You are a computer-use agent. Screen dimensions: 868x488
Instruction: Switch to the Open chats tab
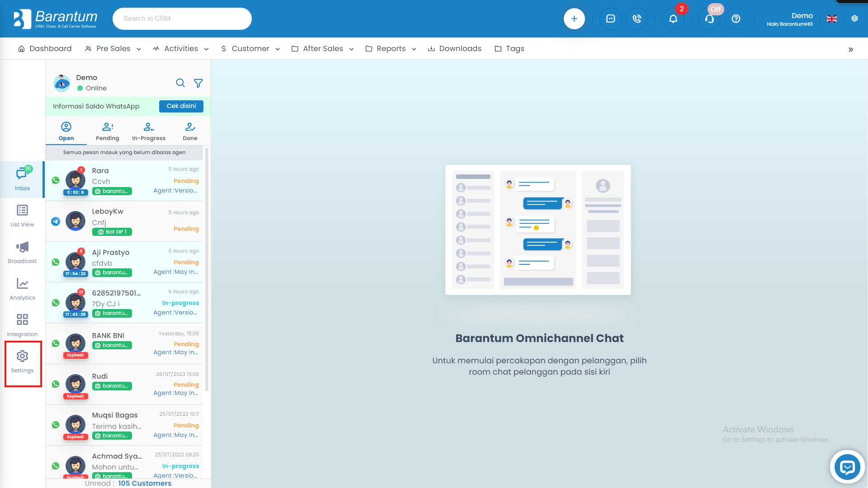click(x=66, y=131)
